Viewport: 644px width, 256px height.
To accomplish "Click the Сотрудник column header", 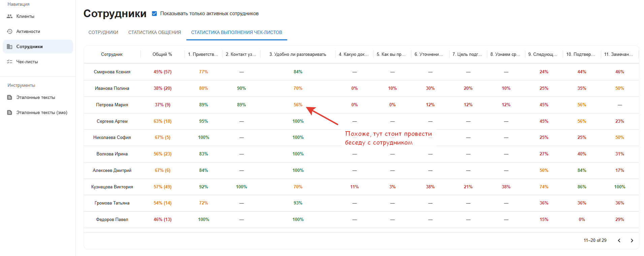I will tap(112, 54).
